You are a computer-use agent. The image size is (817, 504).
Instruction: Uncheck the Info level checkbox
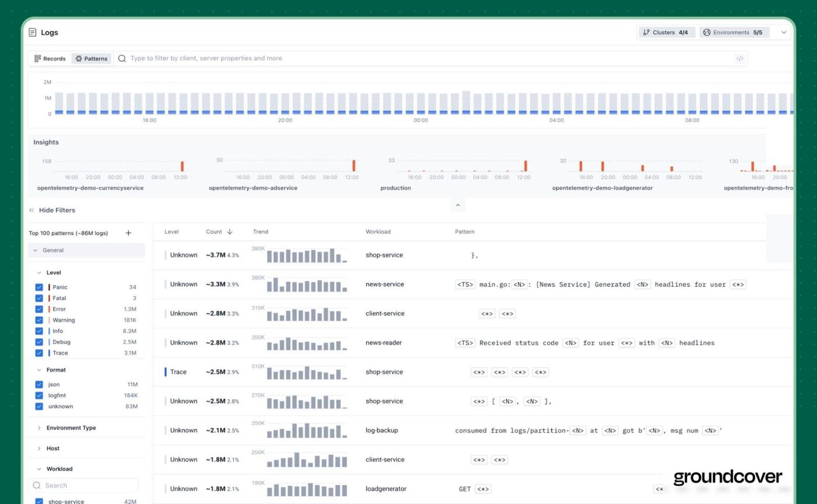39,331
